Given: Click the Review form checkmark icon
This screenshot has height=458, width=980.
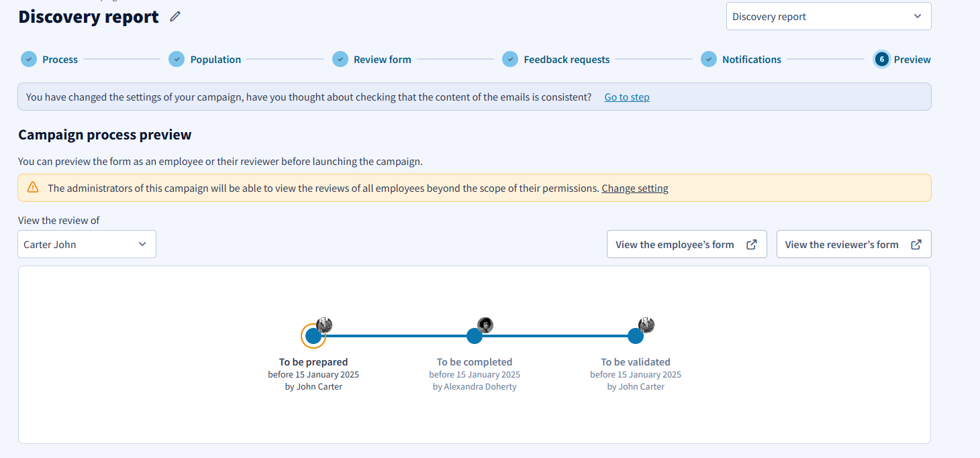Looking at the screenshot, I should [340, 59].
